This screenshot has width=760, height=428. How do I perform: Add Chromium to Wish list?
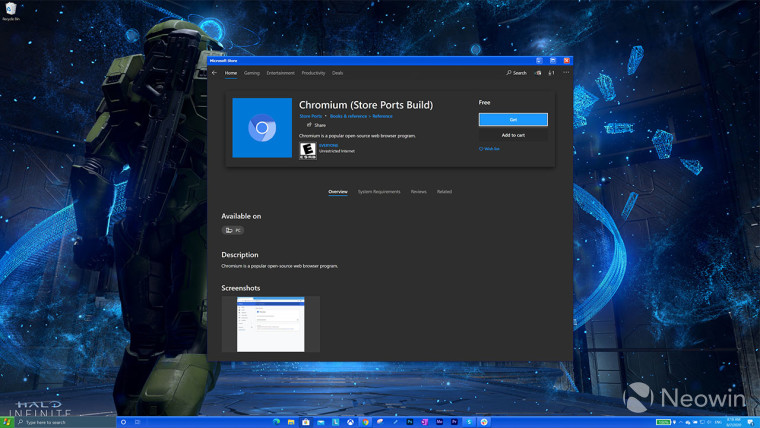489,149
